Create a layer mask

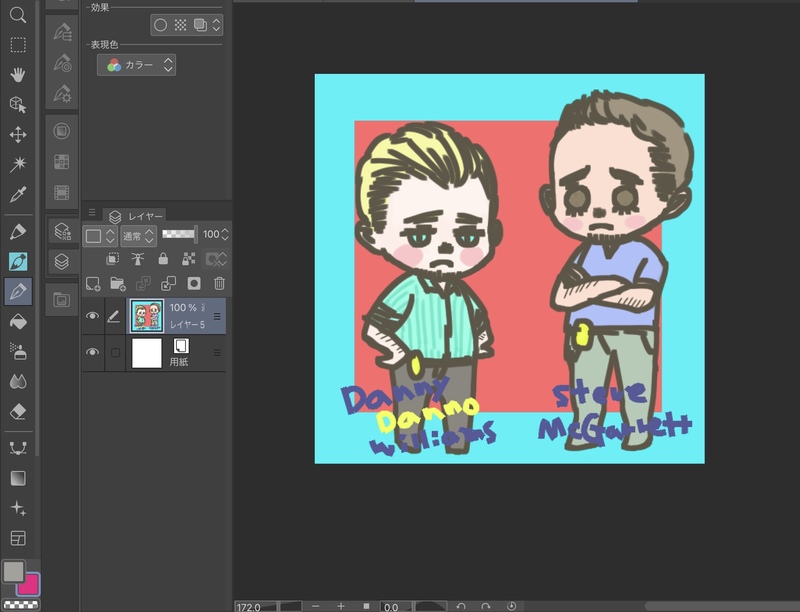click(x=194, y=284)
